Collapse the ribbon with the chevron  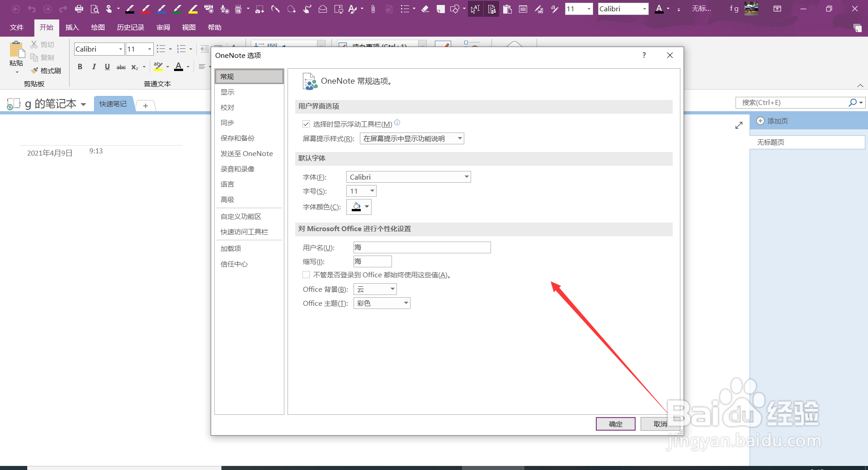(860, 85)
